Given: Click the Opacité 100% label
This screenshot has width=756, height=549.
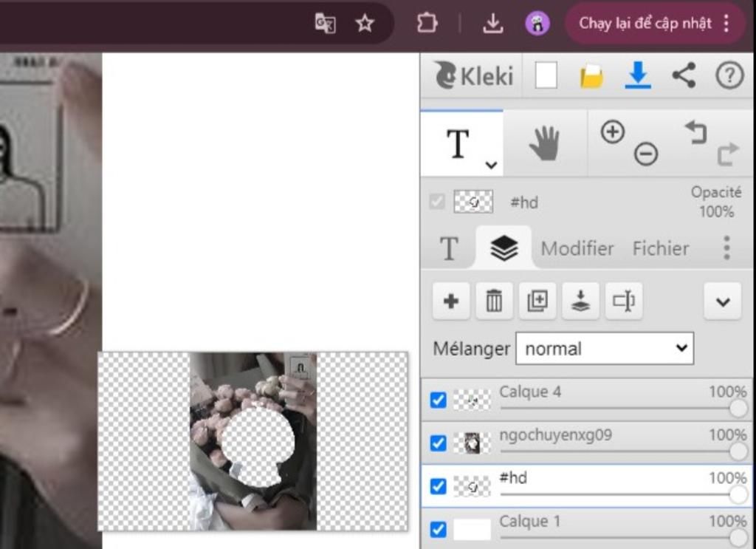Looking at the screenshot, I should coord(716,202).
